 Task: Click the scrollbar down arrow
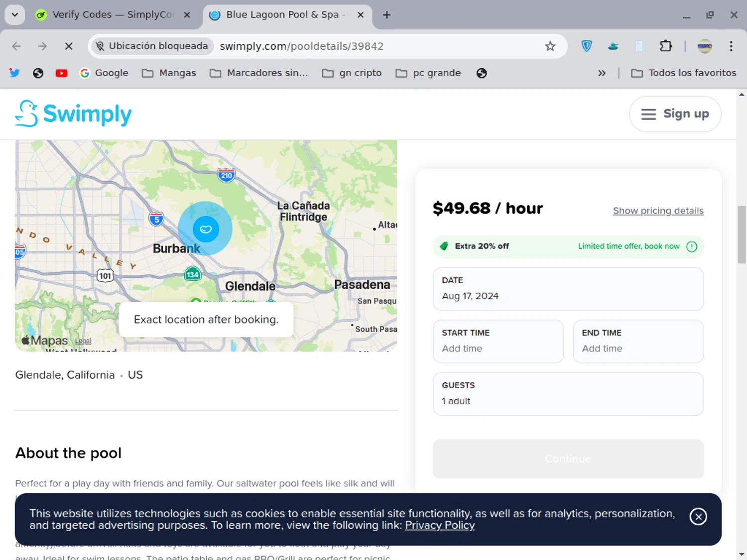pyautogui.click(x=742, y=554)
